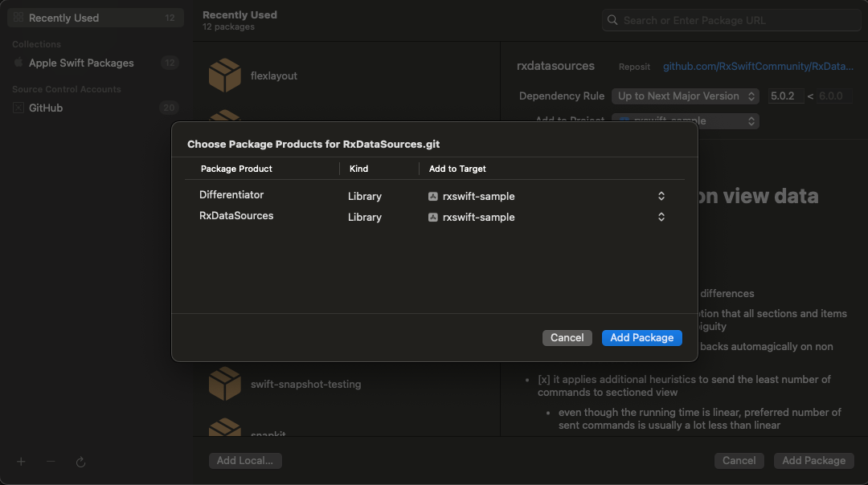
Task: Click the plus icon to add collection
Action: coord(22,462)
